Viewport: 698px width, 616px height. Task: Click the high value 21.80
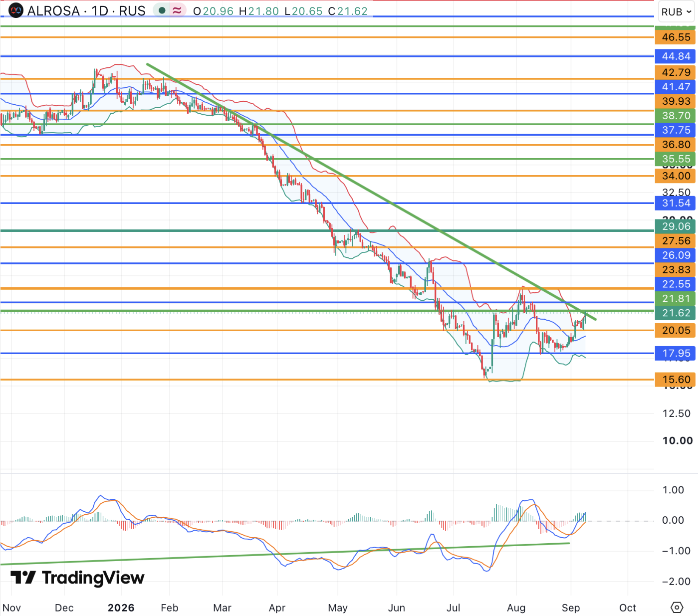pos(263,11)
